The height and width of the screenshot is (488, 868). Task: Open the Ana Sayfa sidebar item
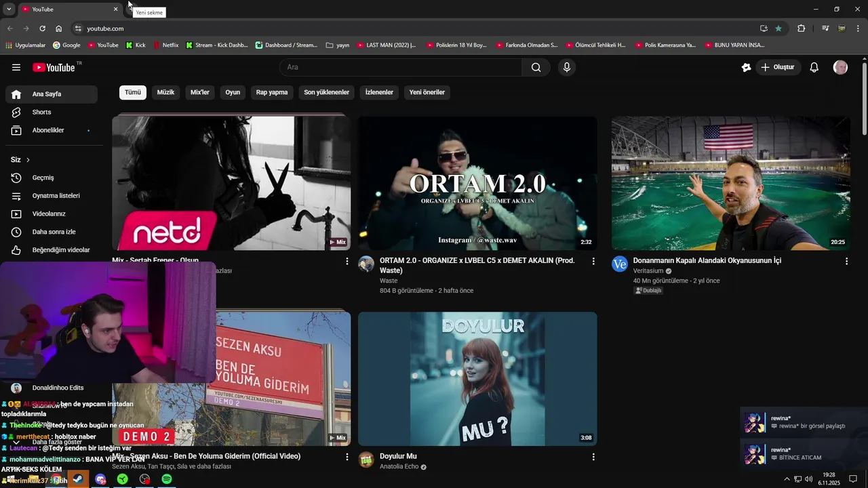(x=52, y=94)
